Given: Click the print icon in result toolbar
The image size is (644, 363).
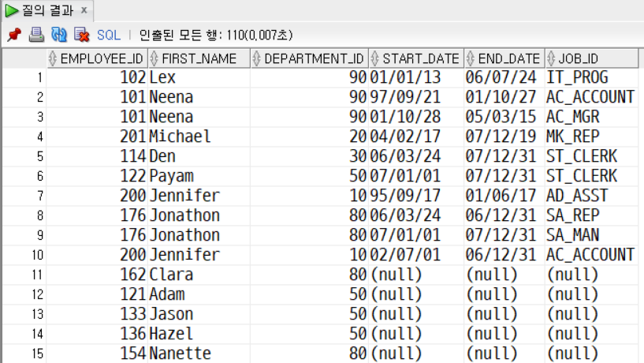Looking at the screenshot, I should coord(36,35).
